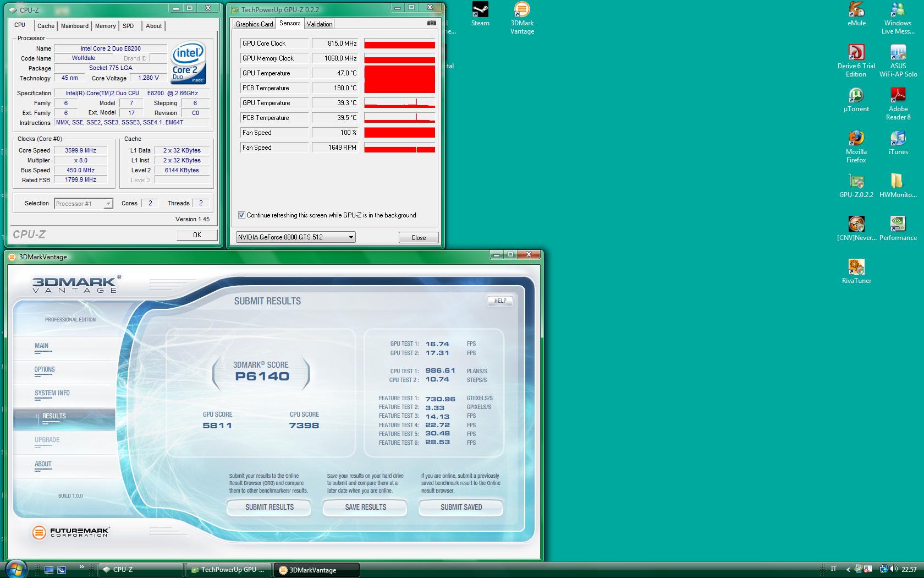Show hidden system tray icons arrow
Screen dimensions: 924x578
[x=848, y=570]
